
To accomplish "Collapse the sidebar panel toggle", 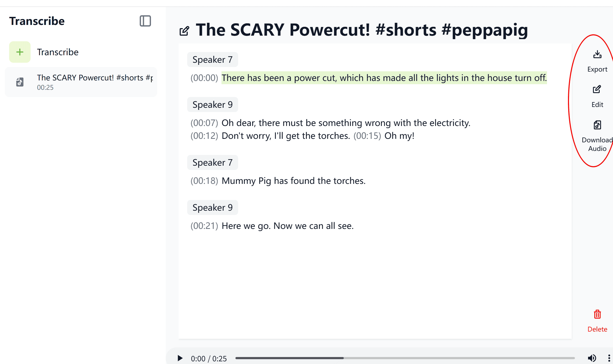I will 145,21.
